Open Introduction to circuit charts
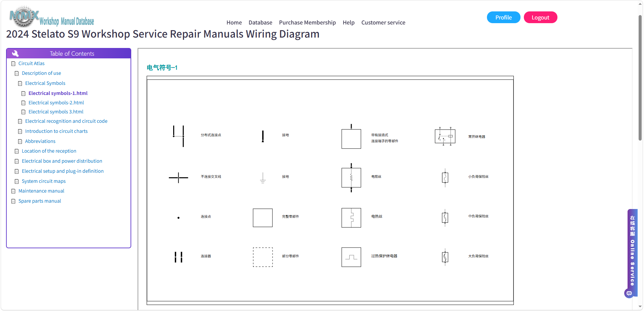Screen dimensions: 644x311 pos(56,131)
